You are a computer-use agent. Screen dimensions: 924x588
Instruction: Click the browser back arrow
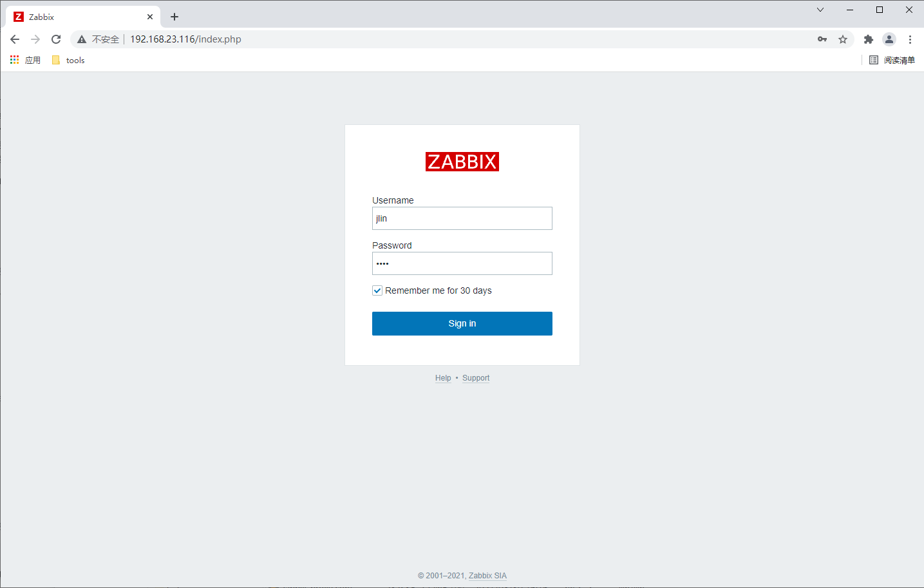point(15,39)
